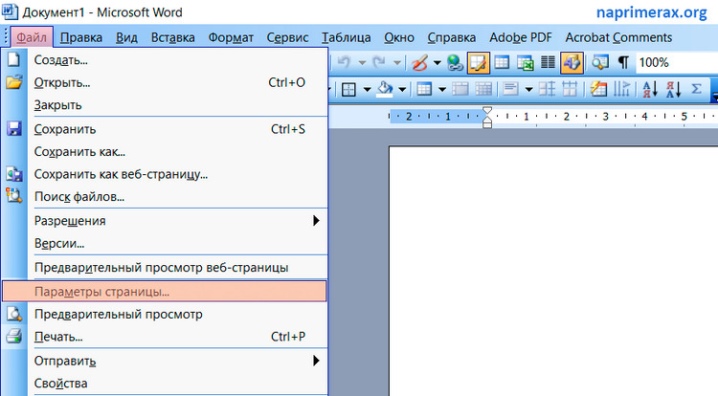Screen dimensions: 718x396
Task: Apply the shading fill color bucket
Action: coord(385,89)
